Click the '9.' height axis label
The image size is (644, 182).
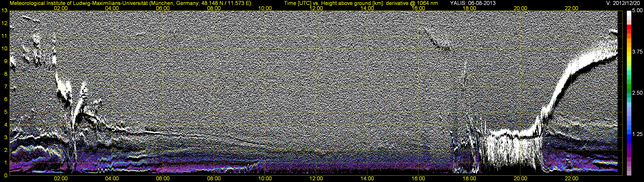coord(6,62)
